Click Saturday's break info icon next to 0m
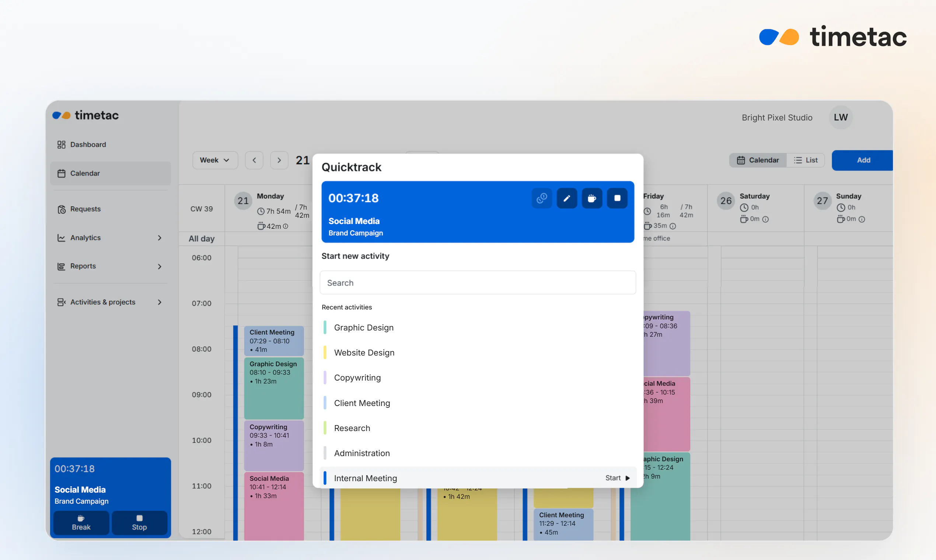The height and width of the screenshot is (560, 936). coord(765,219)
